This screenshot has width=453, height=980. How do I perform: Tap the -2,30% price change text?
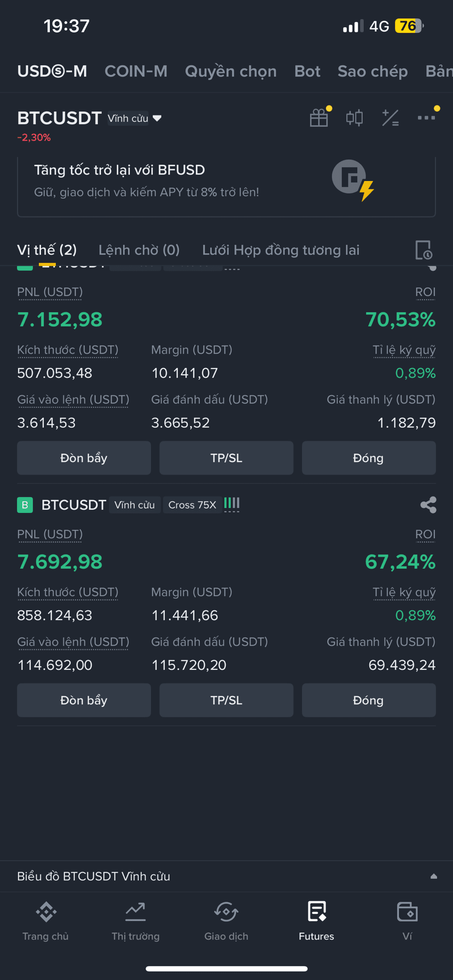click(x=34, y=137)
